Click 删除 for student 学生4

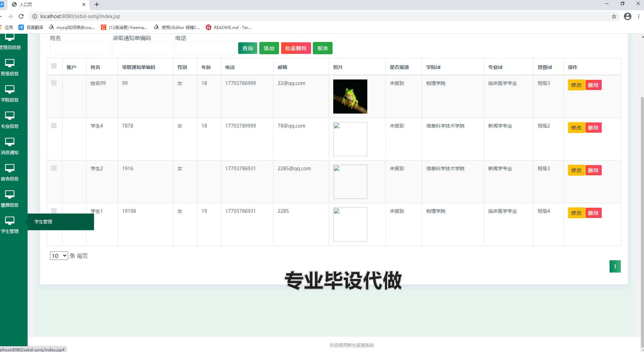click(594, 128)
